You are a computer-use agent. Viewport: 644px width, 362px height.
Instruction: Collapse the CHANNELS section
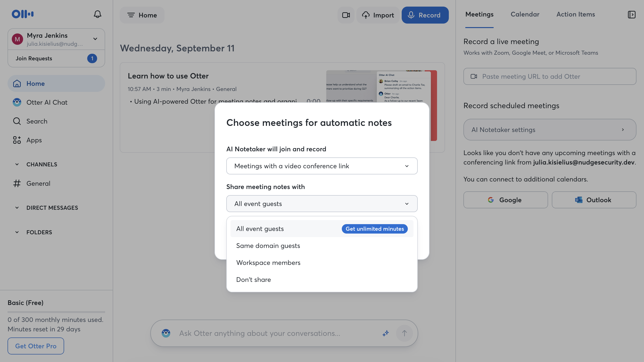coord(17,164)
